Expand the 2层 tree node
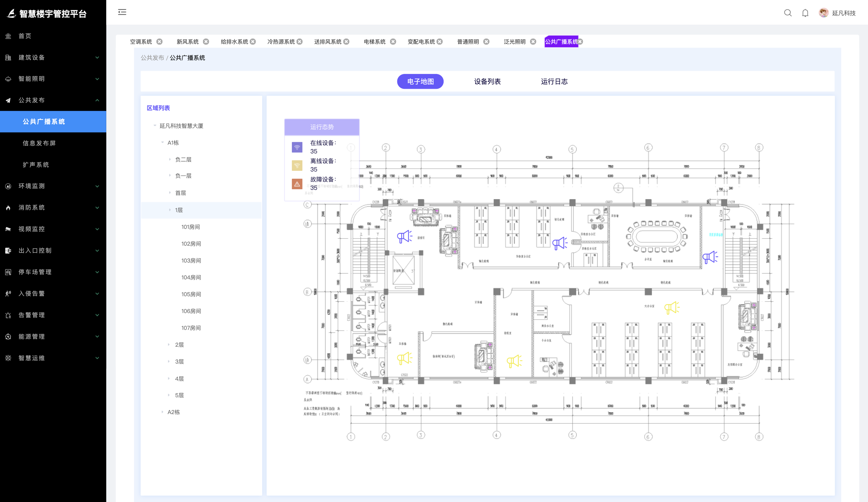The width and height of the screenshot is (868, 502). (x=169, y=345)
